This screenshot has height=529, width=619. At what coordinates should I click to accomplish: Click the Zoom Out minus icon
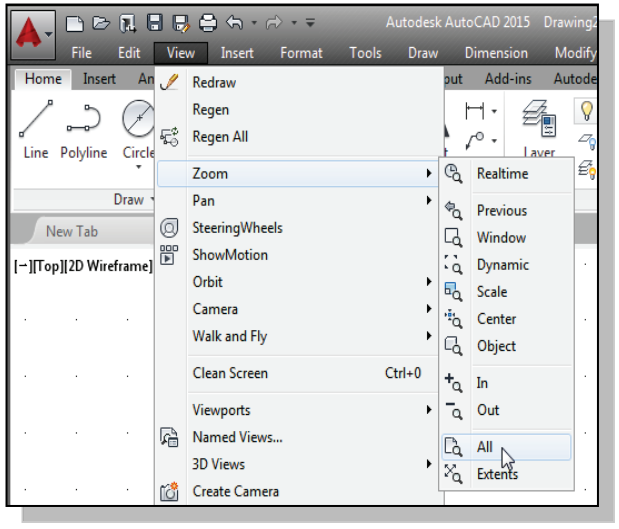pos(453,410)
